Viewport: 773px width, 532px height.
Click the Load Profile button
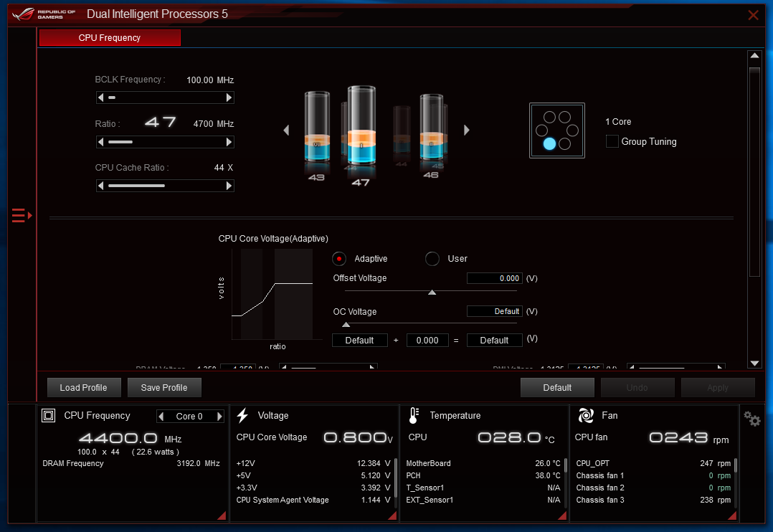[x=84, y=388]
